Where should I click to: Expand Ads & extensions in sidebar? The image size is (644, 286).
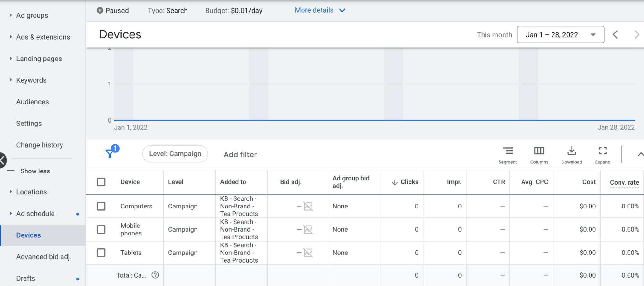pos(11,37)
